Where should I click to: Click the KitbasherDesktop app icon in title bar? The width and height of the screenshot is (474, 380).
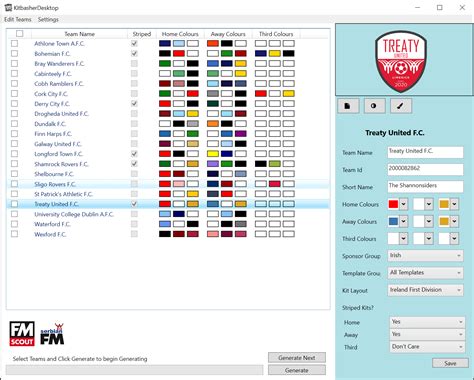point(8,7)
